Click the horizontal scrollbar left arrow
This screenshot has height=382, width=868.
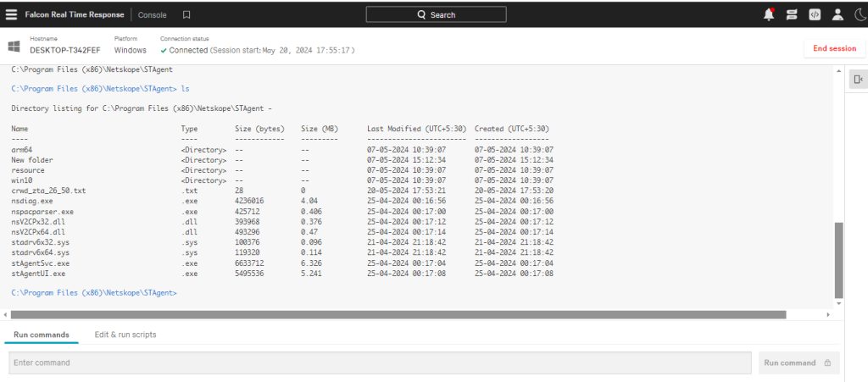click(5, 314)
